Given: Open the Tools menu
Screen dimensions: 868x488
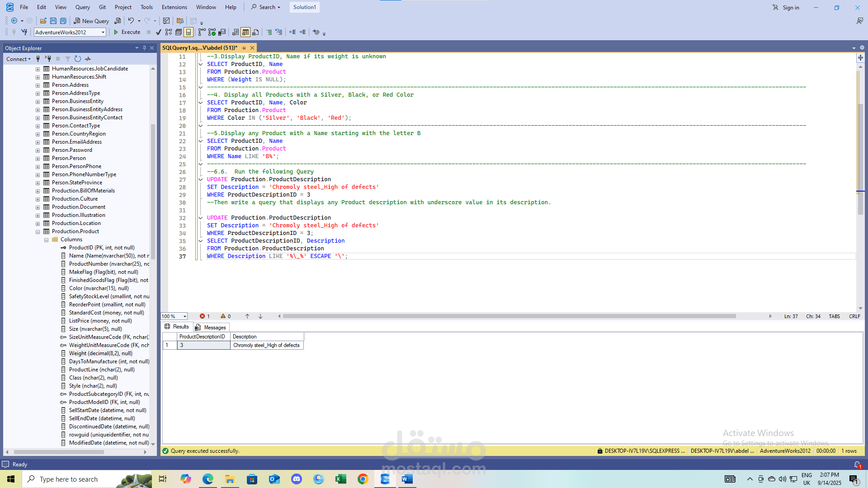Looking at the screenshot, I should point(146,7).
